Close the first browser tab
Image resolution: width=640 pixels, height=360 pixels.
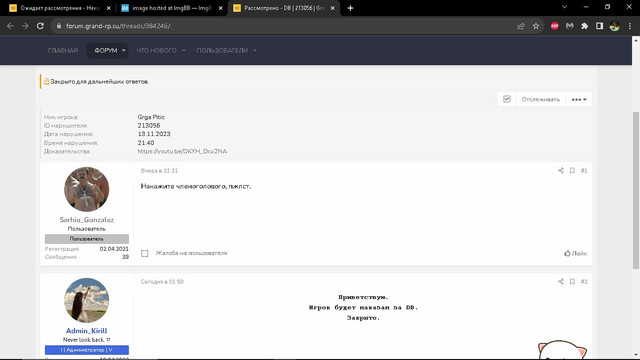(x=109, y=8)
